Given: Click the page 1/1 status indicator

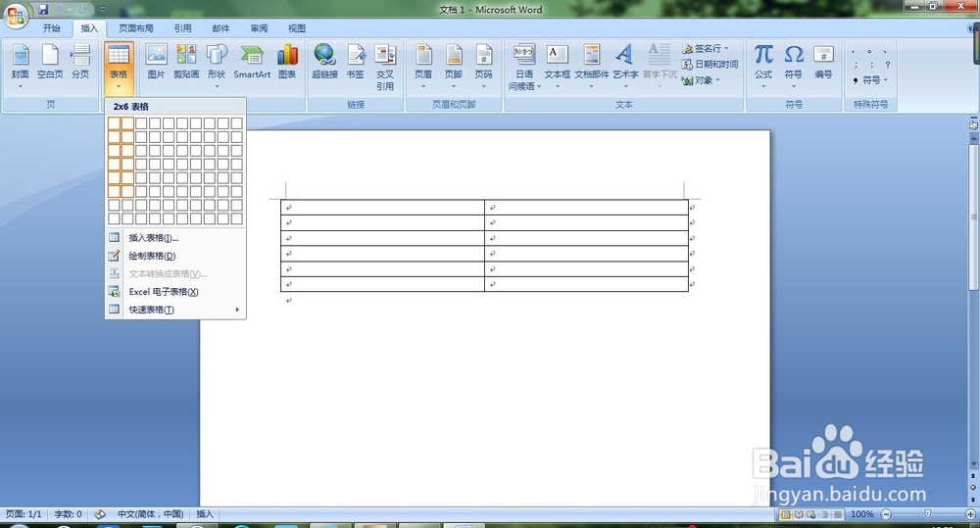Looking at the screenshot, I should click(24, 514).
